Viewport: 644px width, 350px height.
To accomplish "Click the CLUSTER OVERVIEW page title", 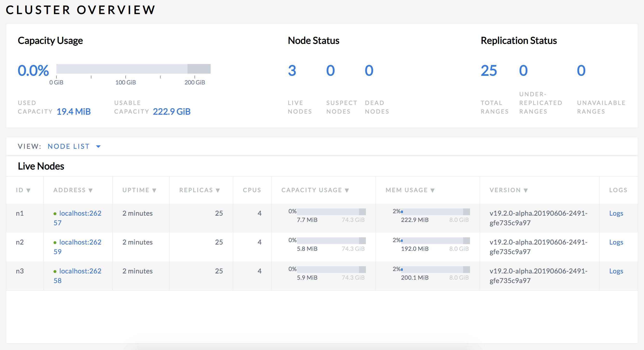I will 80,10.
